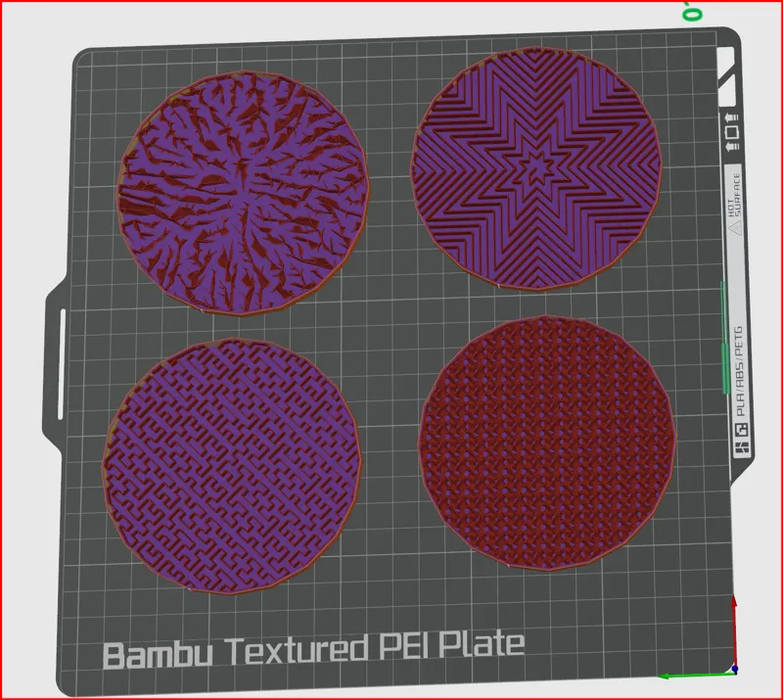Select the dark red honeycomb-dotted disc
Viewport: 783px width, 700px height.
tap(547, 443)
